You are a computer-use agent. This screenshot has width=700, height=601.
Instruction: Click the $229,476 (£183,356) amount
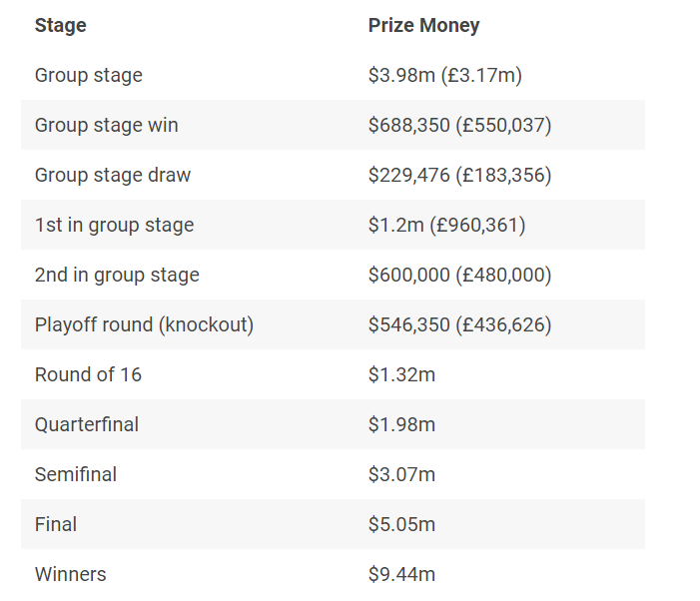pos(459,175)
